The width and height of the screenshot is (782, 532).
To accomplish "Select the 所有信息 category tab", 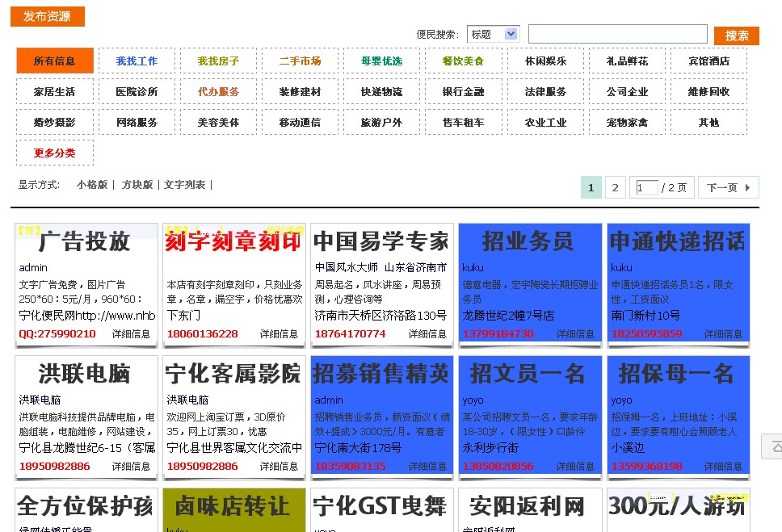I will point(55,61).
